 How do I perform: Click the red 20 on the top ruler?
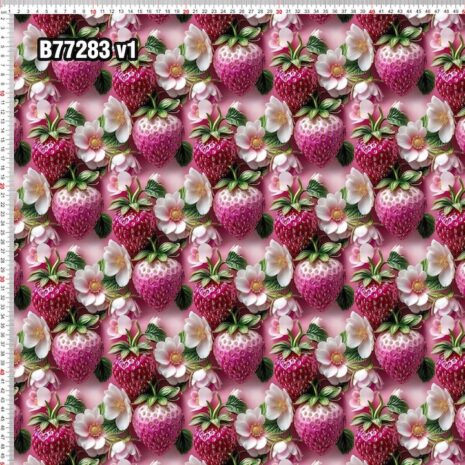186,12
